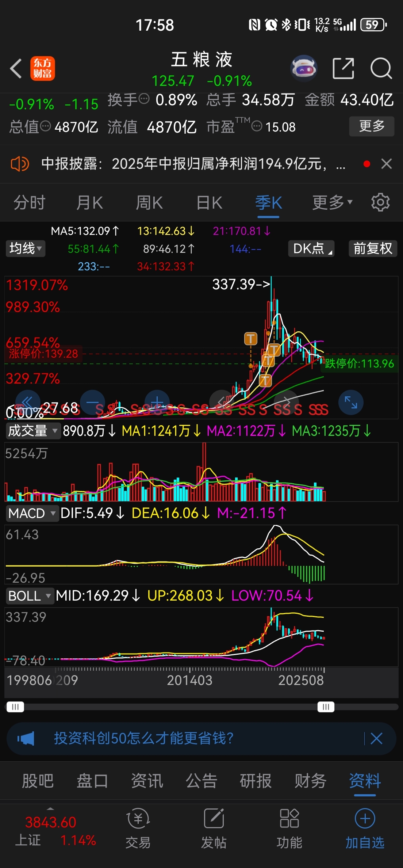Move chart one step right
Image resolution: width=403 pixels, height=868 pixels.
287,402
